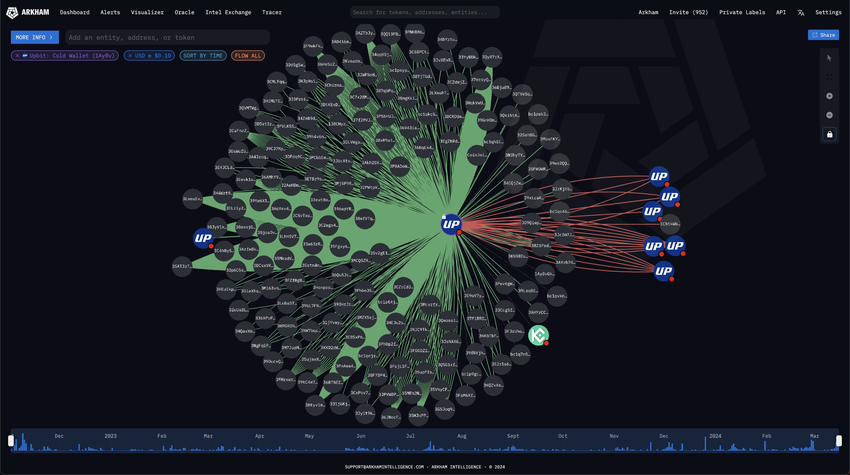Click the fit-to-screen expand icon

pyautogui.click(x=829, y=77)
